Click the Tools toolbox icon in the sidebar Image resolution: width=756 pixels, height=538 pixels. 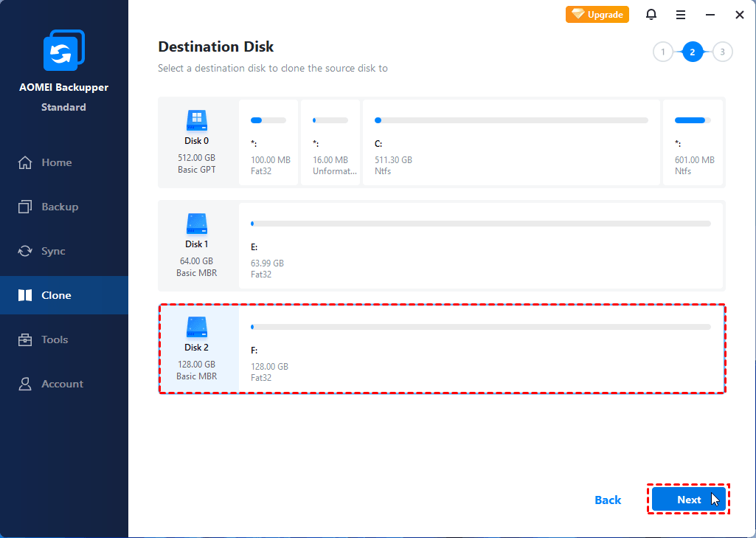[25, 339]
